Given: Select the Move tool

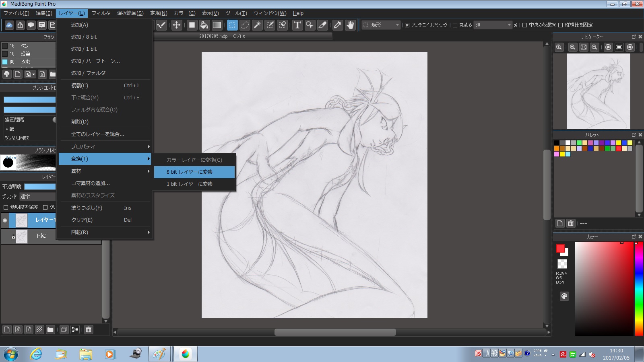Looking at the screenshot, I should pos(176,25).
